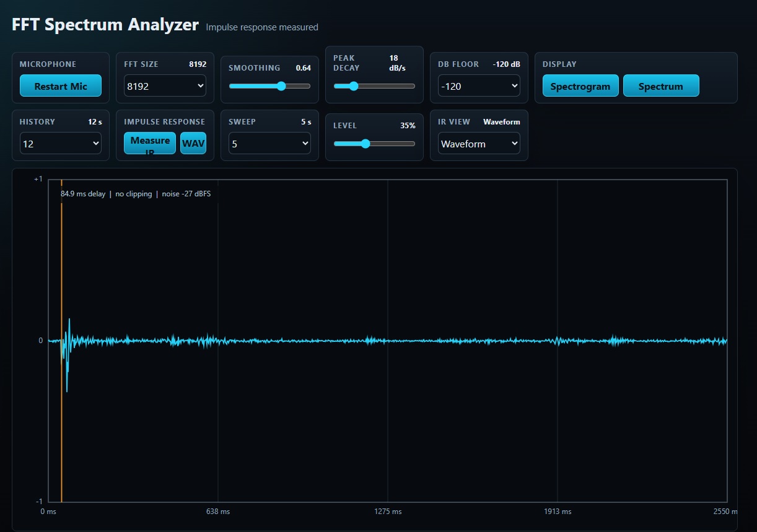
Task: Click the Measure IR button
Action: (x=150, y=143)
